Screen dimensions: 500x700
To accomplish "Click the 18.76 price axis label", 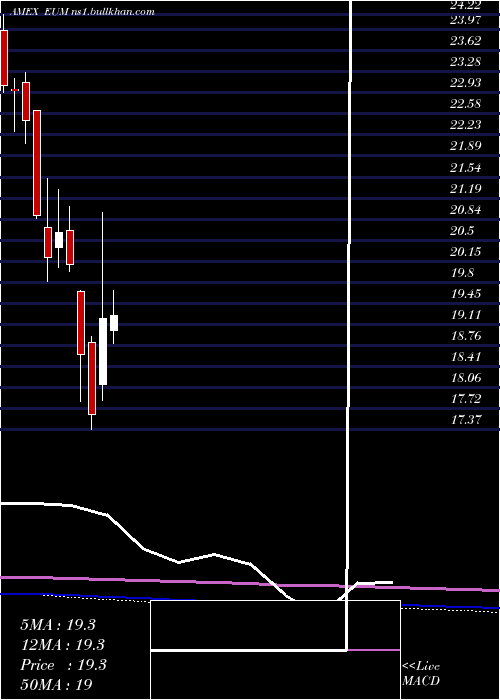I will pyautogui.click(x=465, y=336).
